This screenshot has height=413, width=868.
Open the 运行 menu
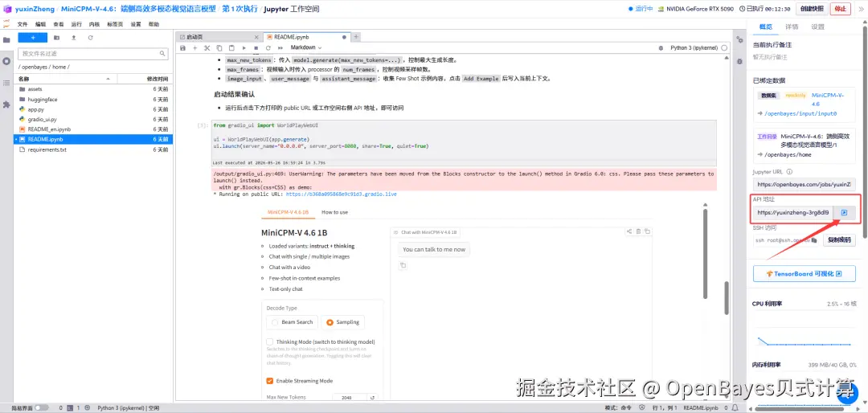(x=76, y=24)
